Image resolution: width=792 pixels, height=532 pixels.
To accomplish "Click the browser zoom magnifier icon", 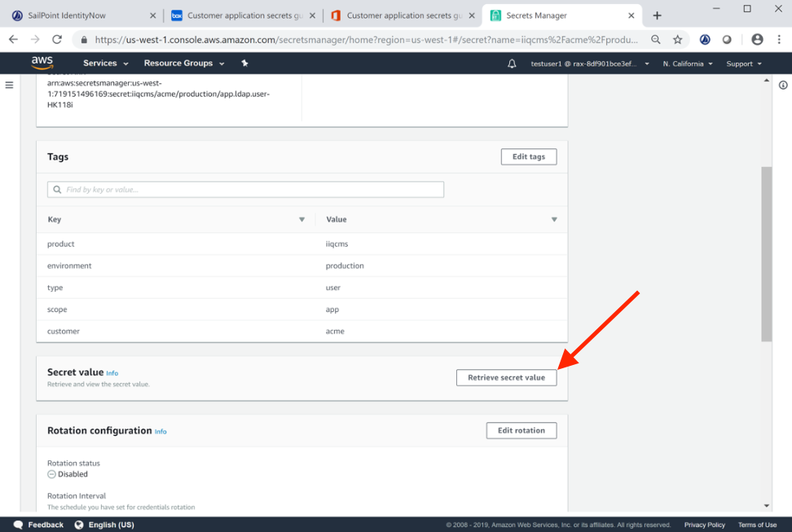I will coord(656,39).
